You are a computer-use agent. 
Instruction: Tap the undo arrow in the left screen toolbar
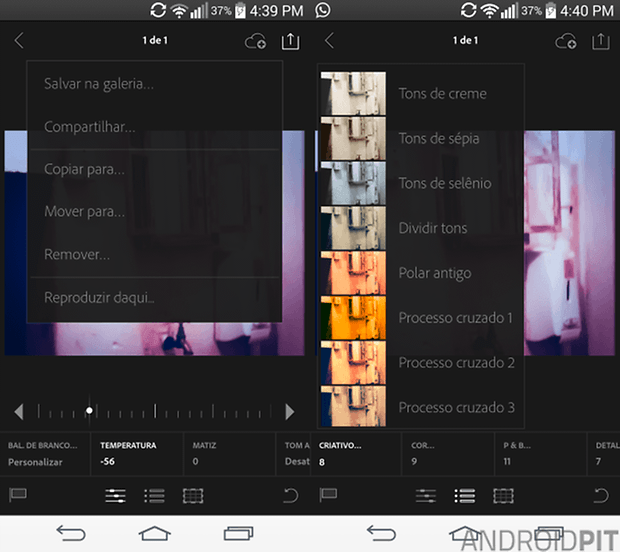(291, 495)
